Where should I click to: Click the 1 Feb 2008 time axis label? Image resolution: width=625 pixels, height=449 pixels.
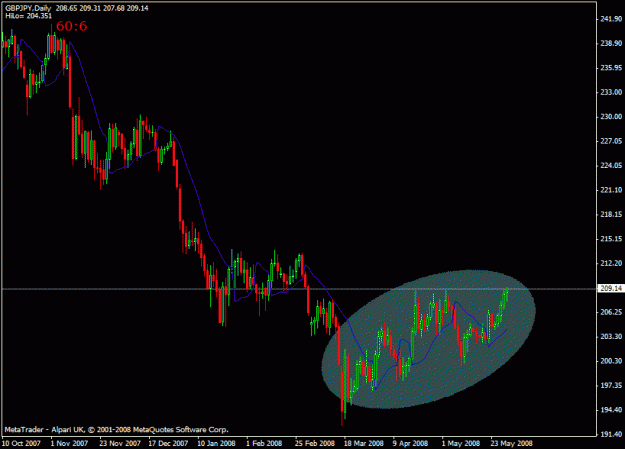(264, 443)
